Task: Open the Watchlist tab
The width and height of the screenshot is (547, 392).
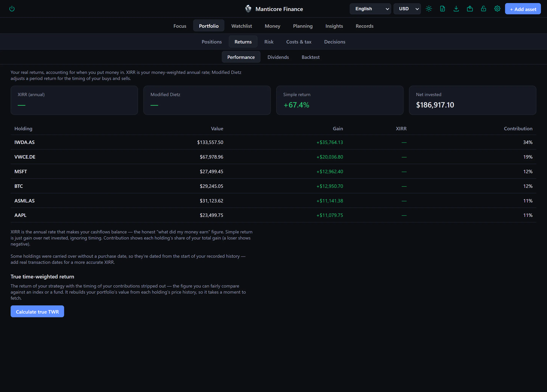Action: point(242,26)
